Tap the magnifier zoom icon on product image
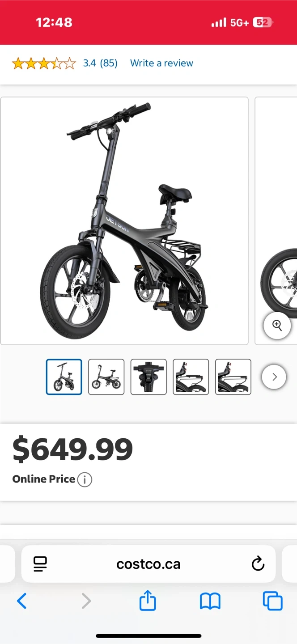The image size is (297, 644). pos(277,326)
